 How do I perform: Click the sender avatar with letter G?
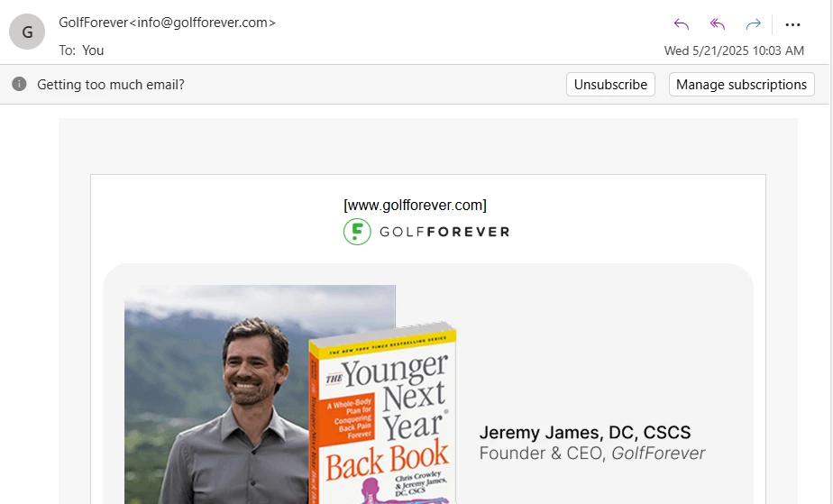point(27,32)
